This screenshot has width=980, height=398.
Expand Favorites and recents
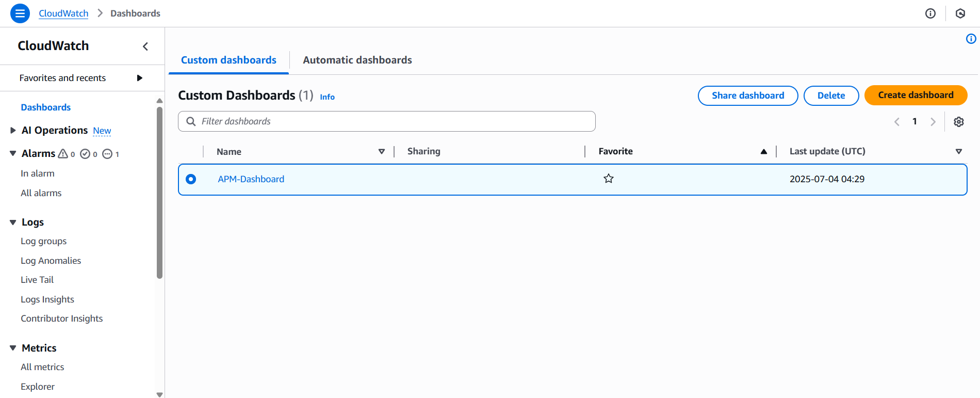pos(139,78)
